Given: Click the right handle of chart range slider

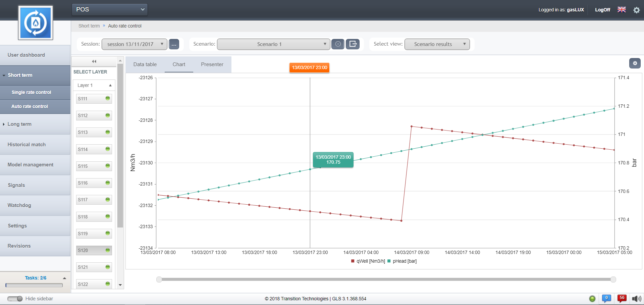Looking at the screenshot, I should 613,279.
